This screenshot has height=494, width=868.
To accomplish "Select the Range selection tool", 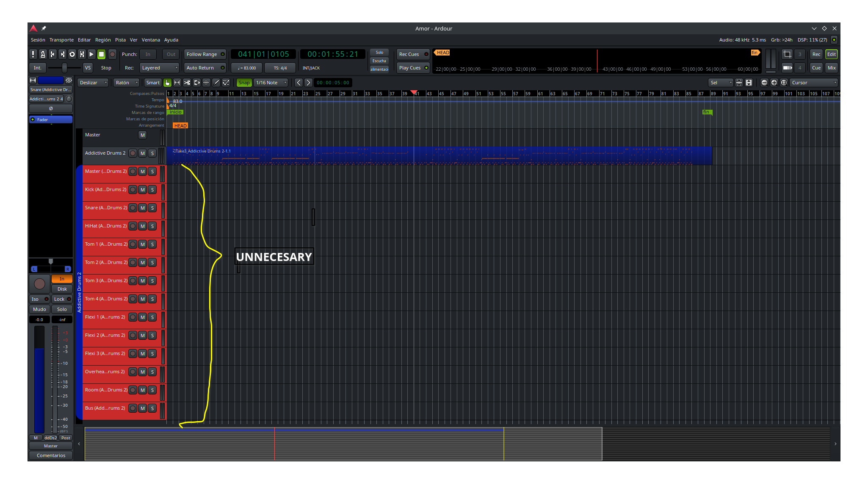I will coord(177,83).
